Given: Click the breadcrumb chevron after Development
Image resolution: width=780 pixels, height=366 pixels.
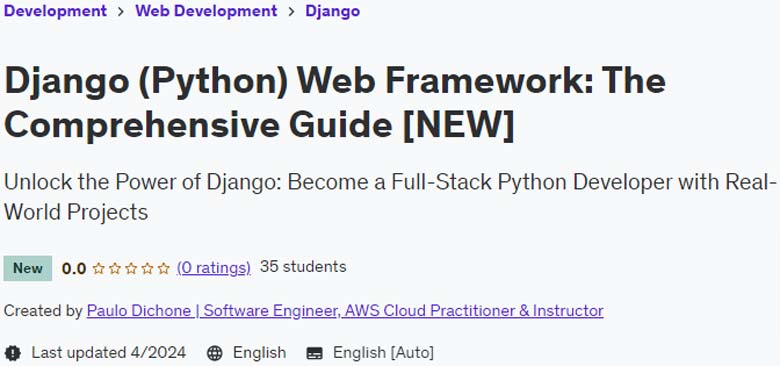Looking at the screenshot, I should tap(121, 11).
